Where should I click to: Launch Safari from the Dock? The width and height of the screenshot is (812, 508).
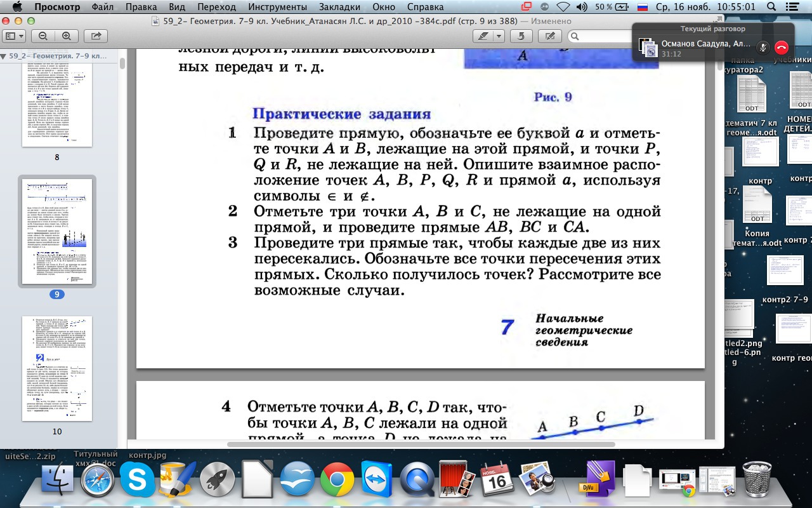point(97,480)
